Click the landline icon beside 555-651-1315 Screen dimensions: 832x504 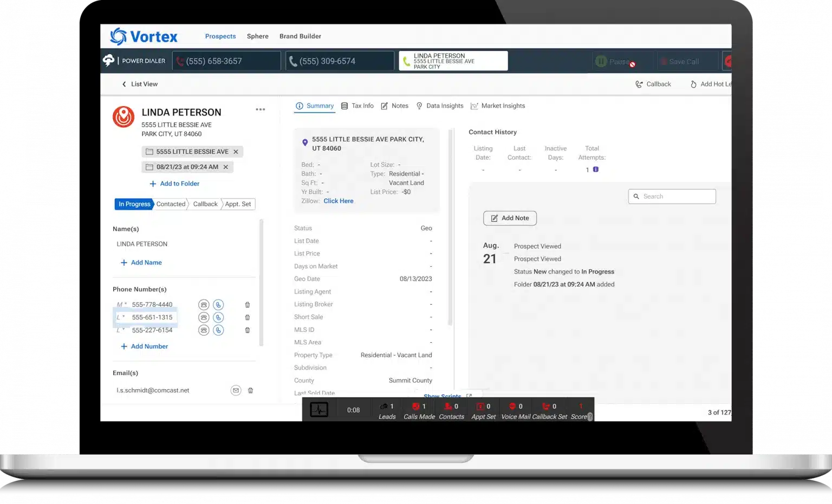tap(204, 318)
